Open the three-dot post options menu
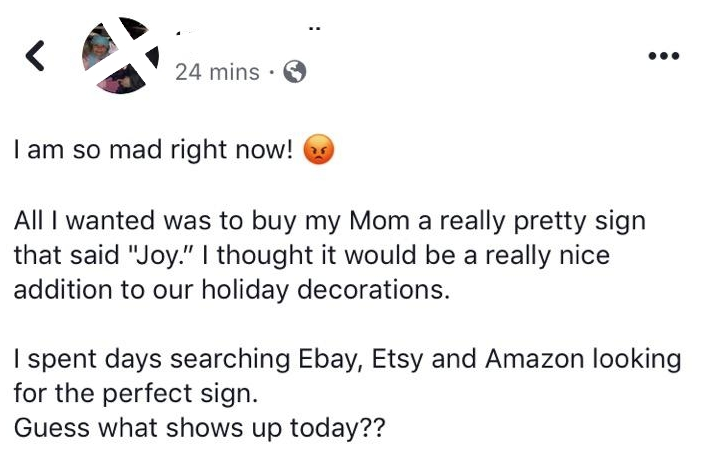 [x=663, y=55]
